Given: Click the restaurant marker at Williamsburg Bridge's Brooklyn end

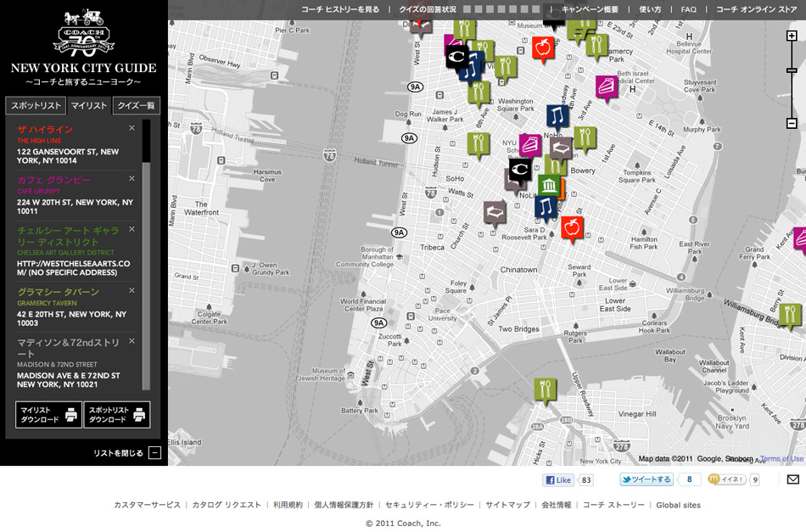Looking at the screenshot, I should 790,316.
